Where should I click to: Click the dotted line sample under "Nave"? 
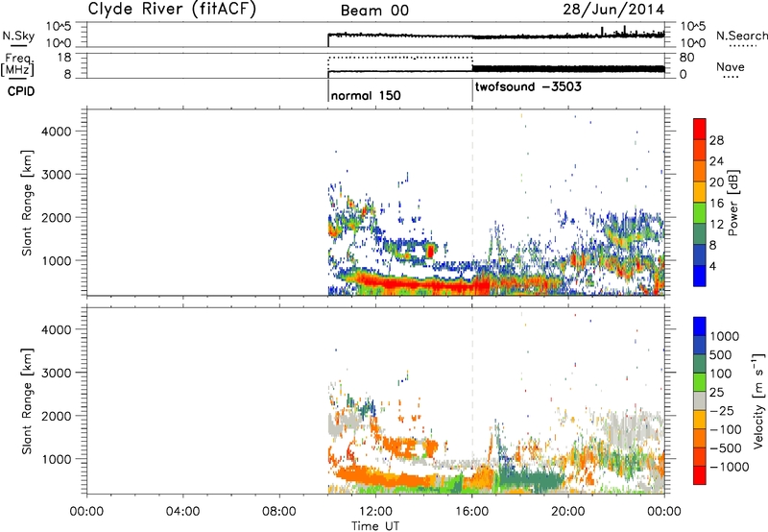[x=732, y=77]
